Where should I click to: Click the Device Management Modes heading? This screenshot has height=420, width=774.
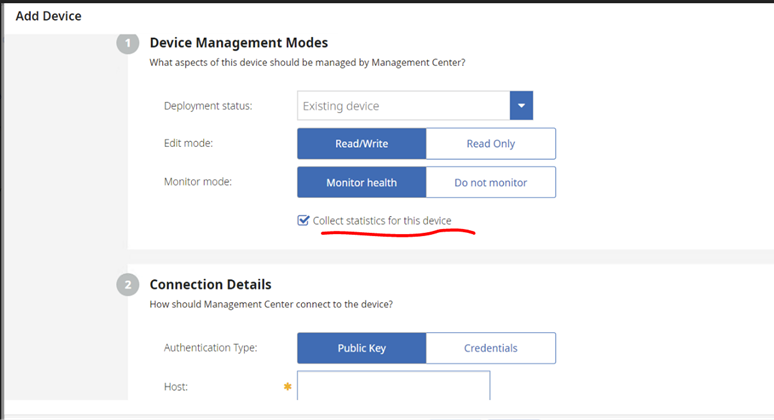tap(238, 43)
